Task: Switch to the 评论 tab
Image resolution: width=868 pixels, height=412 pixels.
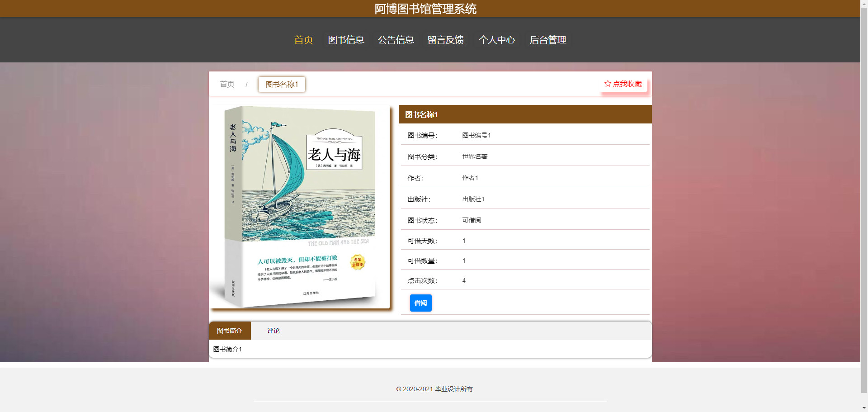Action: [273, 331]
